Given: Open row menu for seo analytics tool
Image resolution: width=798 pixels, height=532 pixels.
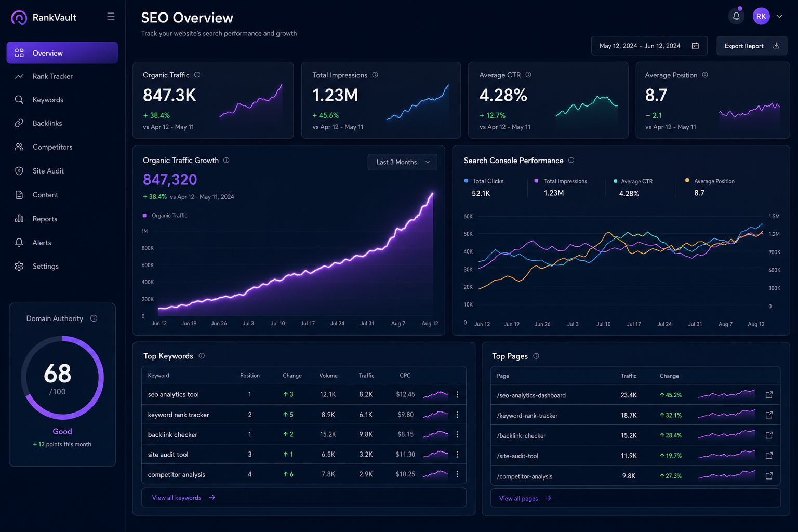Looking at the screenshot, I should point(457,395).
